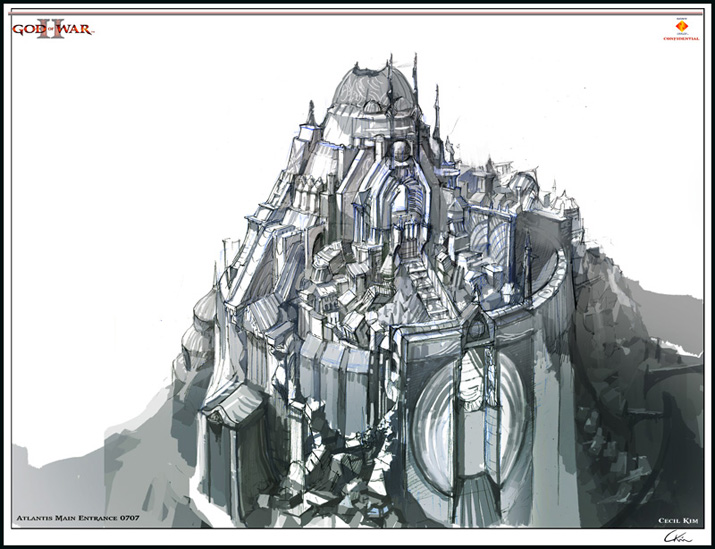
Task: Click the 'CONFIDENTIAL' text under PlayStation logo
Action: point(680,38)
